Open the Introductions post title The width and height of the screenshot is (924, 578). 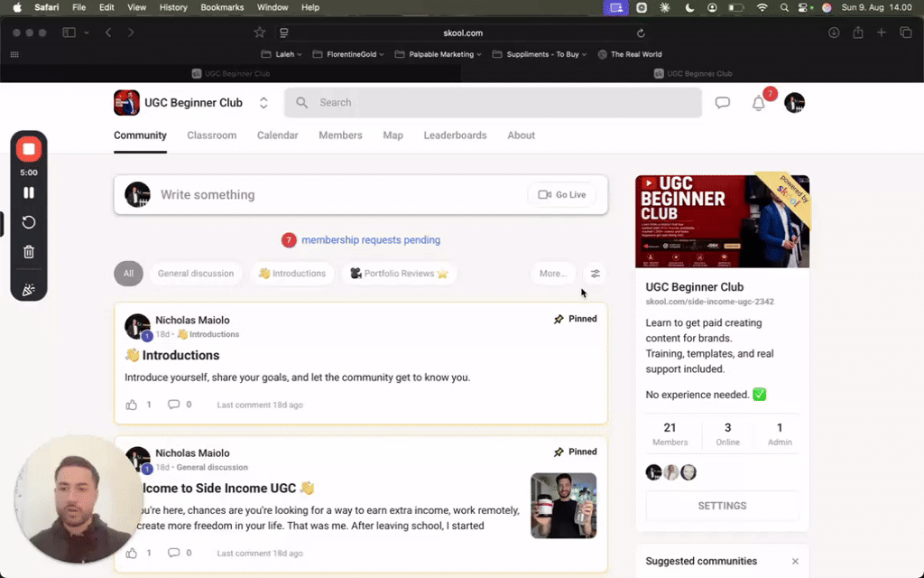(172, 355)
